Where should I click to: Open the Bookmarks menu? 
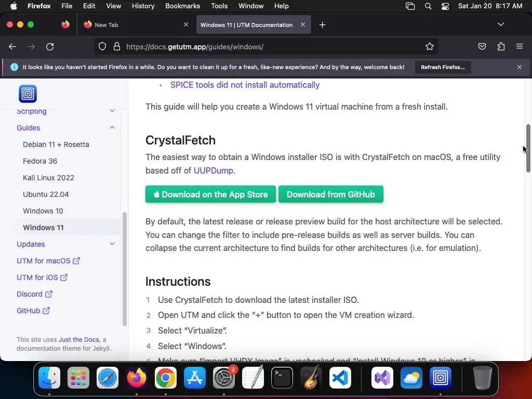pyautogui.click(x=182, y=6)
